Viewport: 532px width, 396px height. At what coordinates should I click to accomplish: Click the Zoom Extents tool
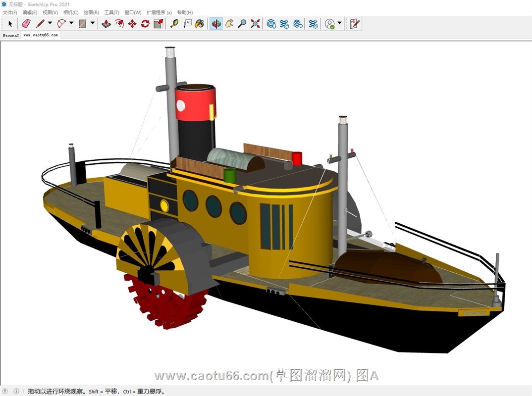tap(255, 23)
